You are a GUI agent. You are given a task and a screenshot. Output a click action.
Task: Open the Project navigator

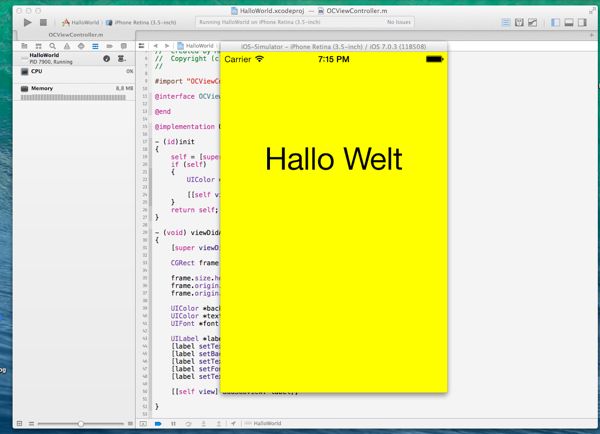(x=24, y=46)
